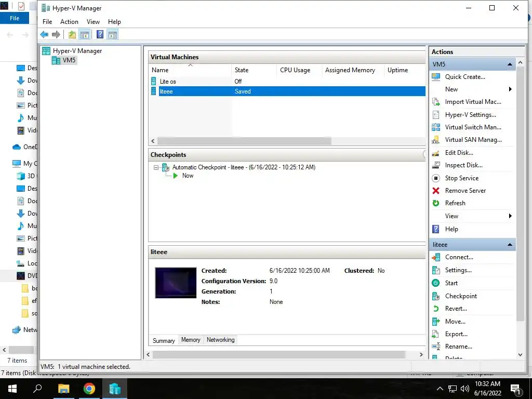Click the Up one level toolbar icon
The width and height of the screenshot is (532, 399).
[x=72, y=34]
